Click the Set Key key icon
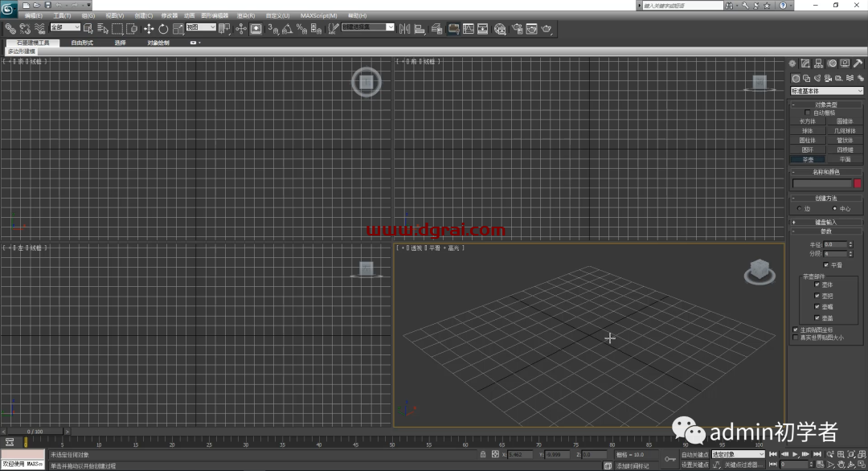 [670, 459]
